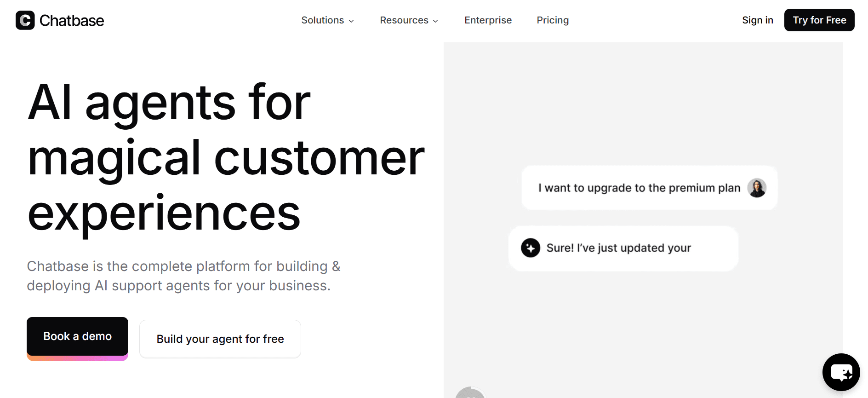
Task: Open the chat widget bubble icon
Action: click(841, 372)
